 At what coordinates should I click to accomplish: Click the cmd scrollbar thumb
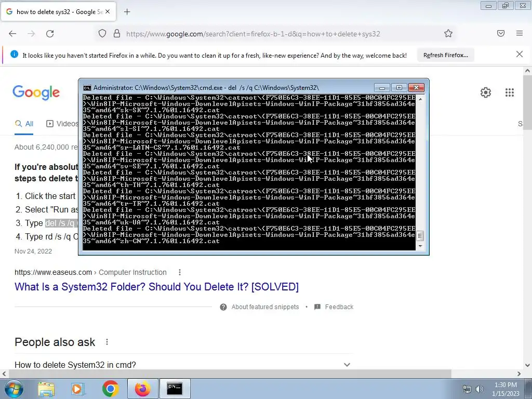(x=420, y=235)
